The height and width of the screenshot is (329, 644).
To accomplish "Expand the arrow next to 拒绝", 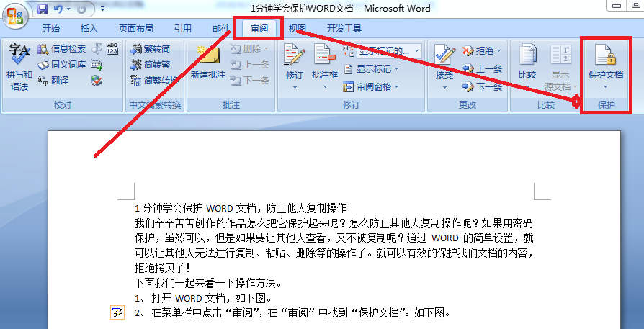I will (499, 51).
